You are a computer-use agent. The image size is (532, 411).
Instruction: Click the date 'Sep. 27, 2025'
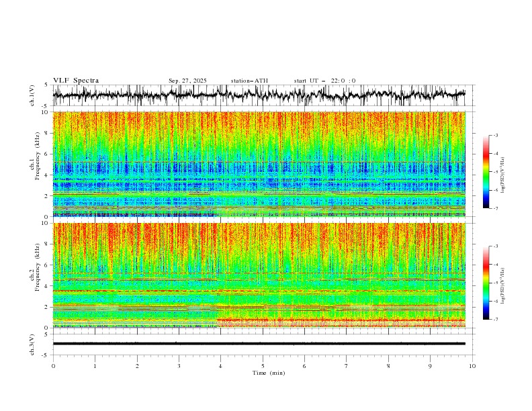tap(187, 81)
